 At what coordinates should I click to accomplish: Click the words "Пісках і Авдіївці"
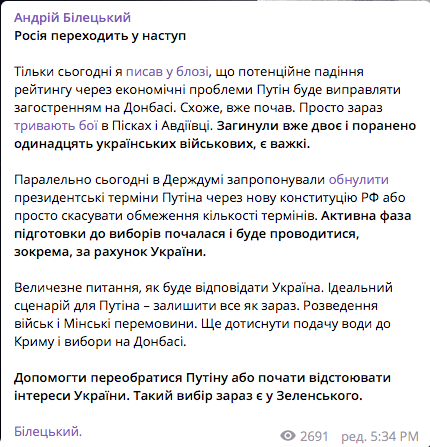point(161,126)
